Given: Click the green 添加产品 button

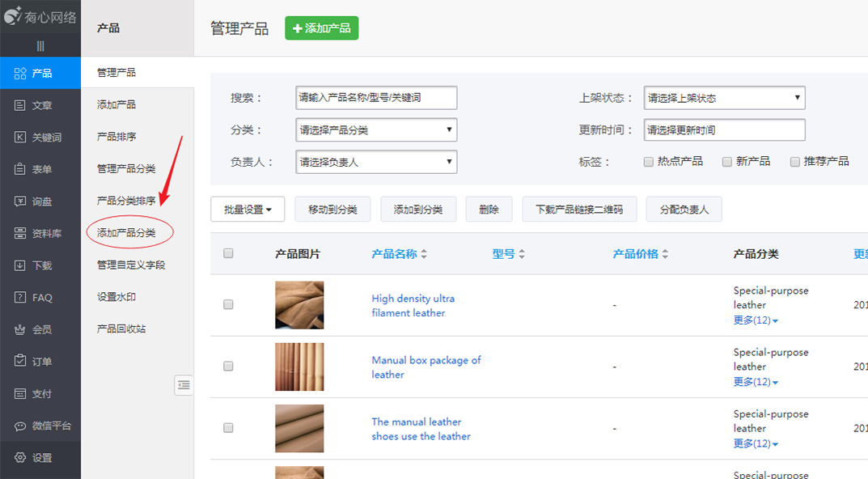Looking at the screenshot, I should point(321,28).
